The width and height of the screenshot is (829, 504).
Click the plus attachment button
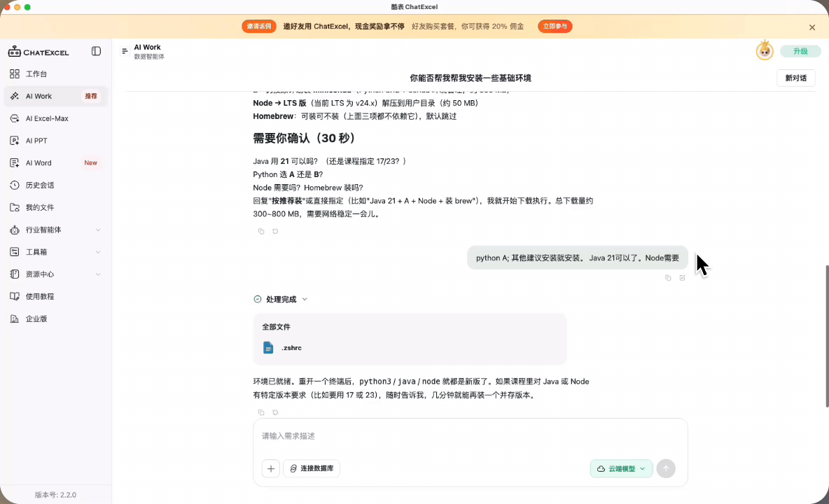271,468
